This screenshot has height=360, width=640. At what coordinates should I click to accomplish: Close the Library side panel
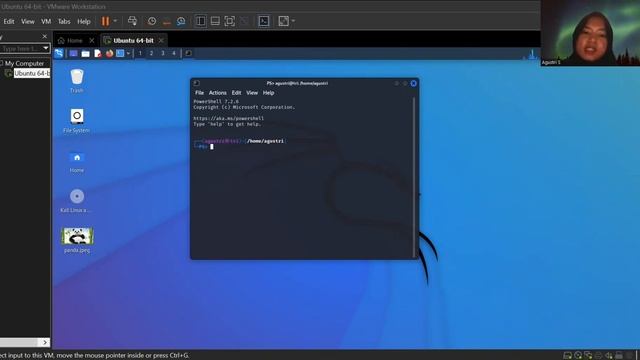(x=44, y=37)
